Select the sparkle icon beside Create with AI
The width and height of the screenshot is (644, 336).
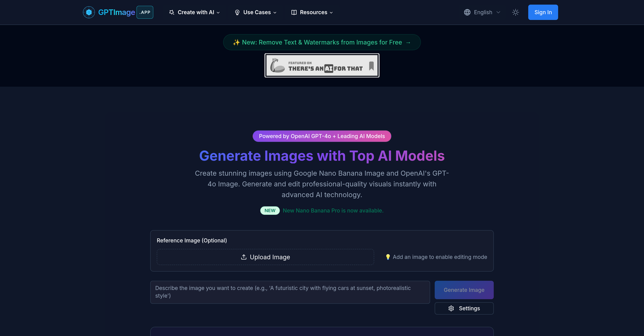coord(172,12)
